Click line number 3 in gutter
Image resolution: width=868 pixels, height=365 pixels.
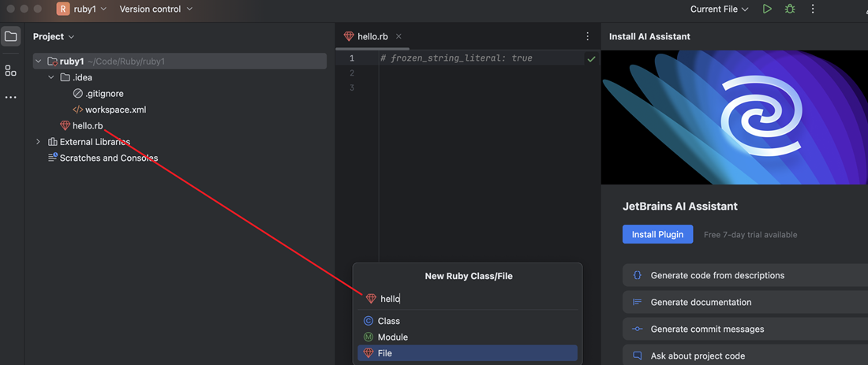click(x=351, y=88)
